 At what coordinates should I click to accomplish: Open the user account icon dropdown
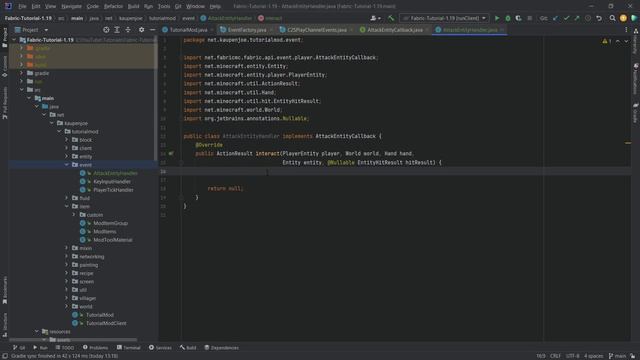coord(375,18)
